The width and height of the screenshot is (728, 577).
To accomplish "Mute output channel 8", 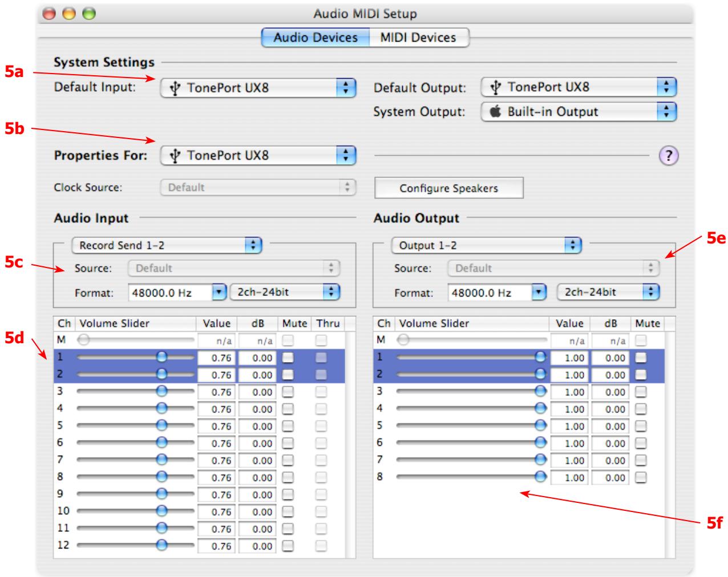I will coord(641,478).
